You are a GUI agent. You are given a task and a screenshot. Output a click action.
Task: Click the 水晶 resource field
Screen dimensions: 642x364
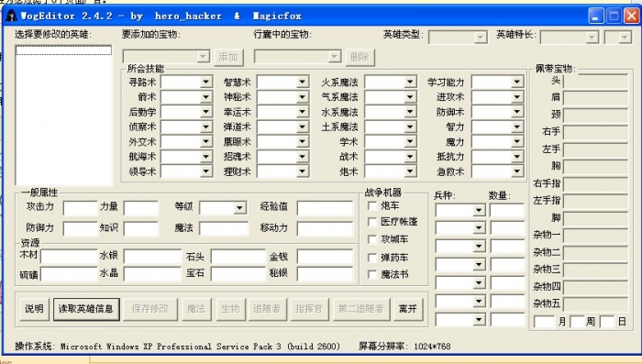(152, 273)
